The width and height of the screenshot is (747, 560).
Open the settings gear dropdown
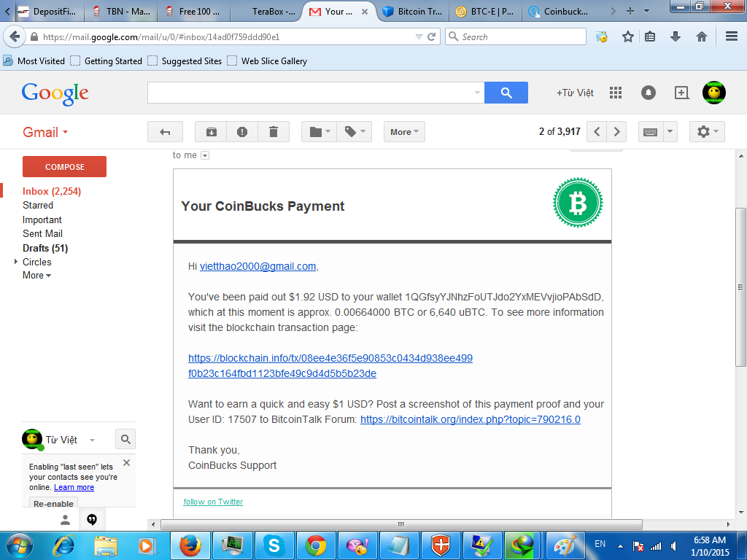point(707,132)
